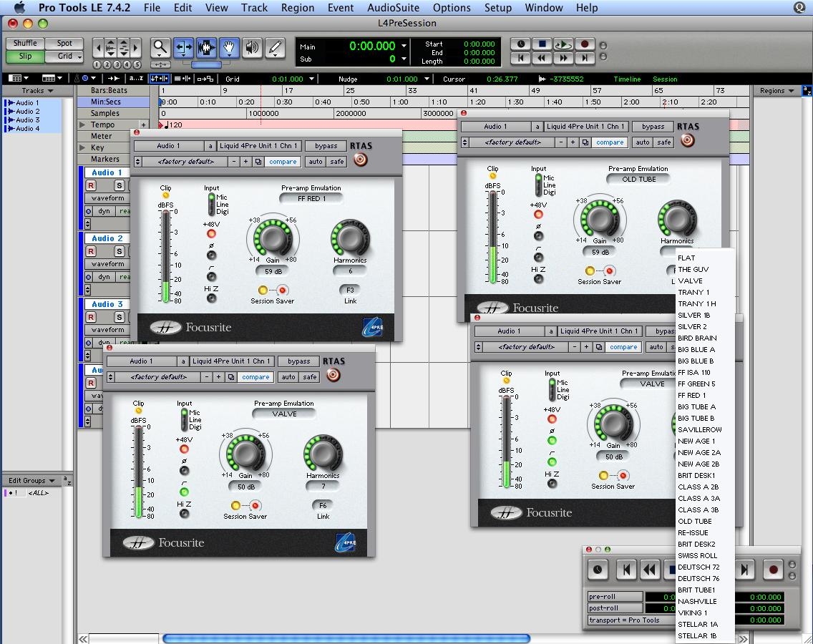813x644 pixels.
Task: Toggle +48V phantom power in FF RED 1 plugin
Action: point(211,234)
